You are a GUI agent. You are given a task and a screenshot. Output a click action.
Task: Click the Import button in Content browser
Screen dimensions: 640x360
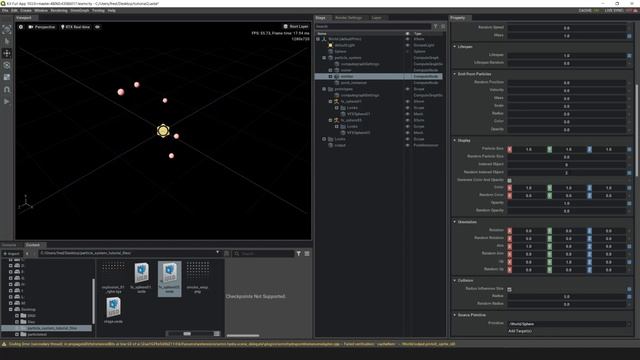(x=11, y=253)
